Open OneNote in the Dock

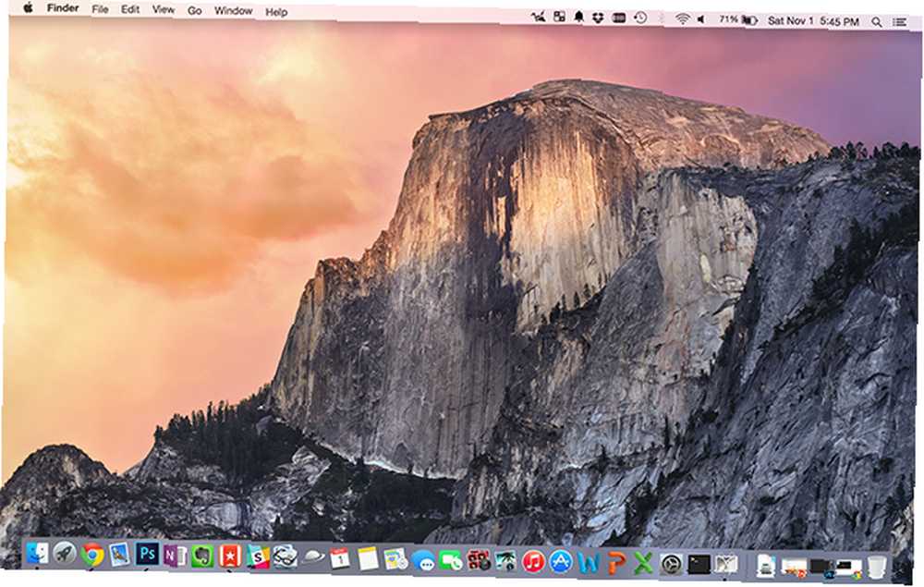pos(175,556)
